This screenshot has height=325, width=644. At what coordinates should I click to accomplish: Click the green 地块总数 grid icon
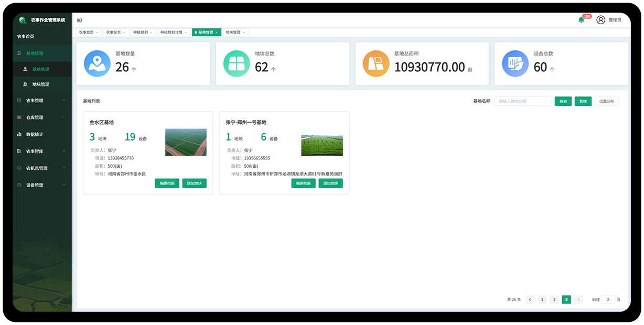[x=237, y=63]
